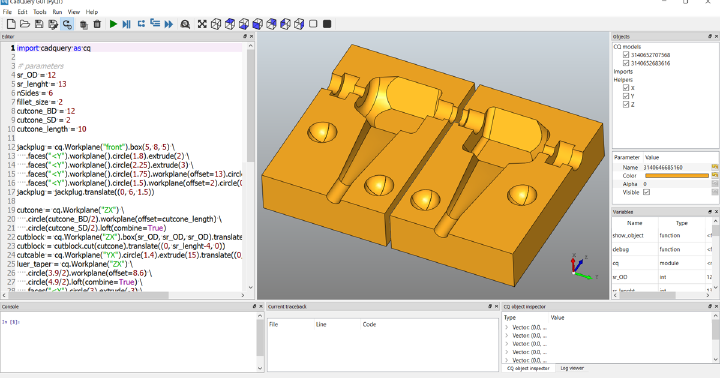Switch to shaded display black square icon
The height and width of the screenshot is (378, 720).
[x=327, y=24]
